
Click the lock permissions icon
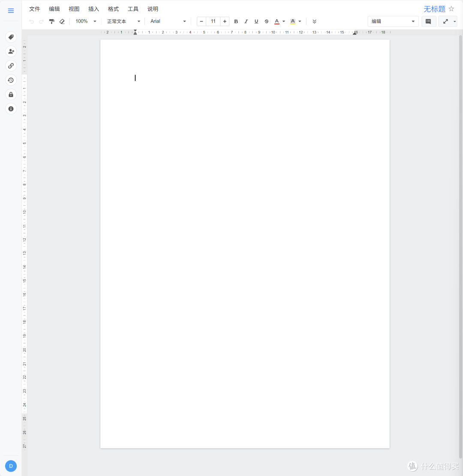(11, 94)
